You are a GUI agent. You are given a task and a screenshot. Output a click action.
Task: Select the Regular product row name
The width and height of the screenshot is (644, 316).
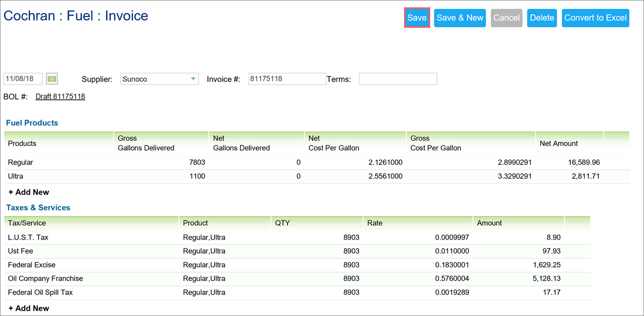click(20, 163)
